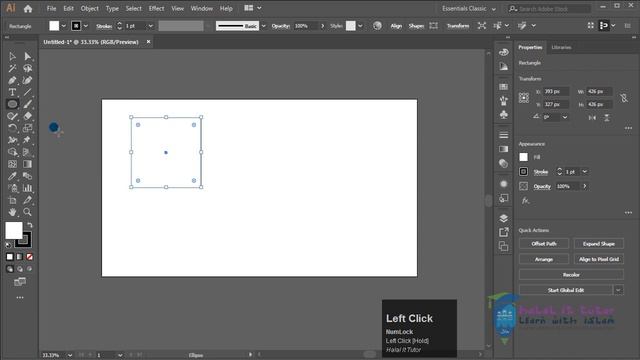Select the Column Graph tool
Image resolution: width=640 pixels, height=360 pixels.
pyautogui.click(x=27, y=188)
